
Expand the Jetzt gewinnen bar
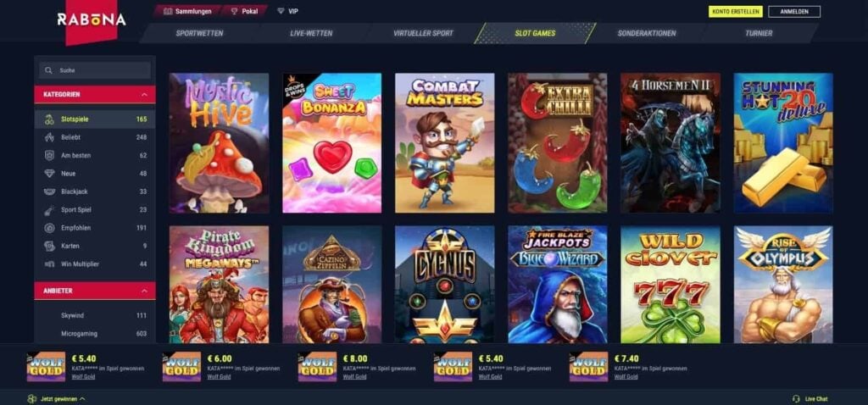(x=57, y=398)
